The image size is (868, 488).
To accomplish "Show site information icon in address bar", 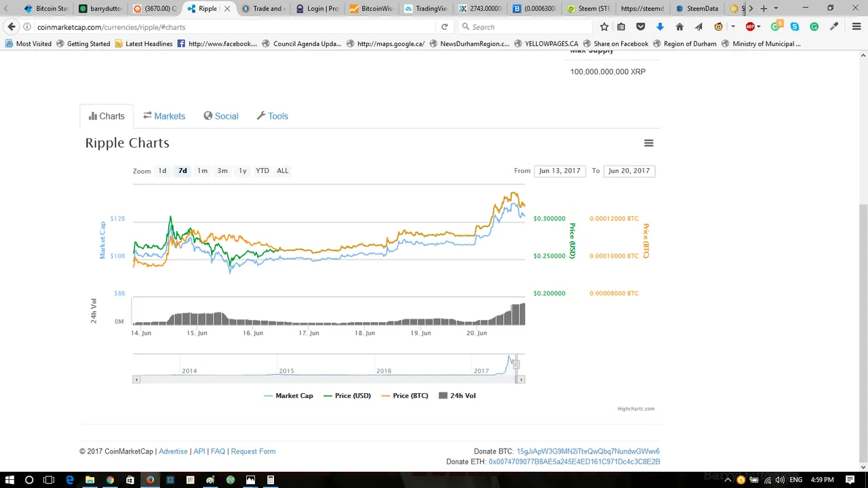I will coord(27,27).
